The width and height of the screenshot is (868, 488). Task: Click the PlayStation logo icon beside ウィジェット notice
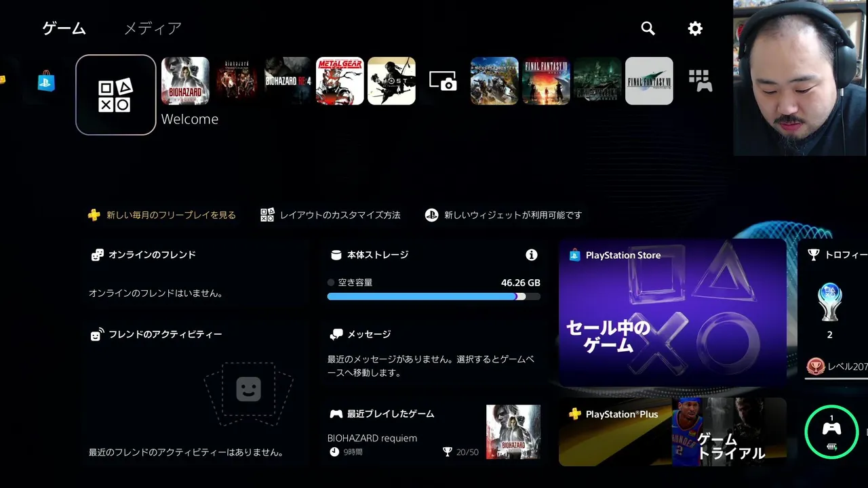click(x=431, y=215)
